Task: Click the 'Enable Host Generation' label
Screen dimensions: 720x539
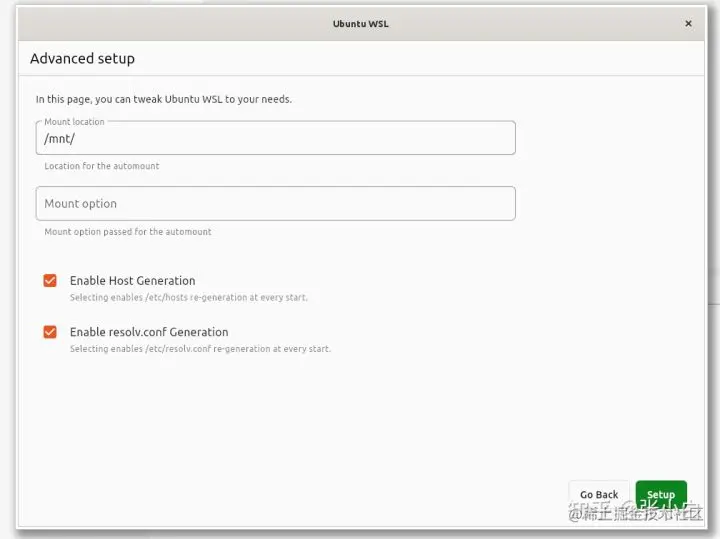Action: tap(133, 281)
